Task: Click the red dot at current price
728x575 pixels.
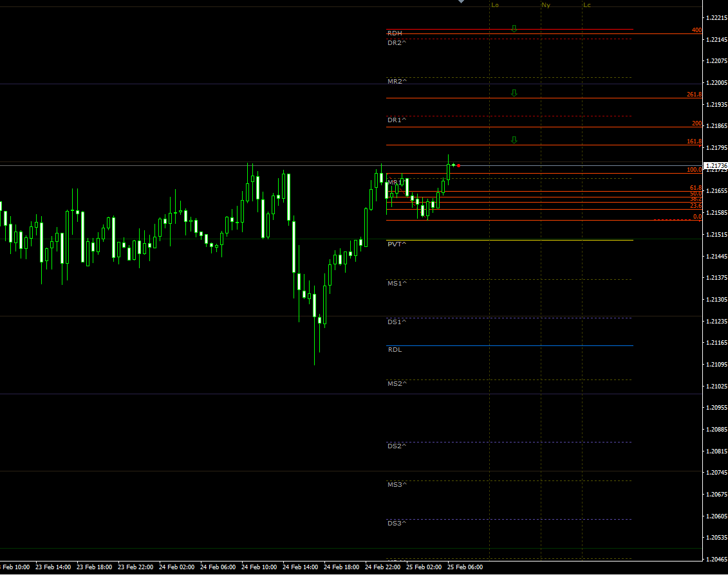Action: tap(459, 166)
